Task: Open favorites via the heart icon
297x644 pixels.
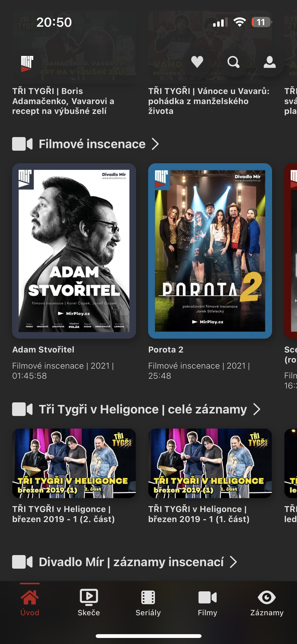Action: 197,62
